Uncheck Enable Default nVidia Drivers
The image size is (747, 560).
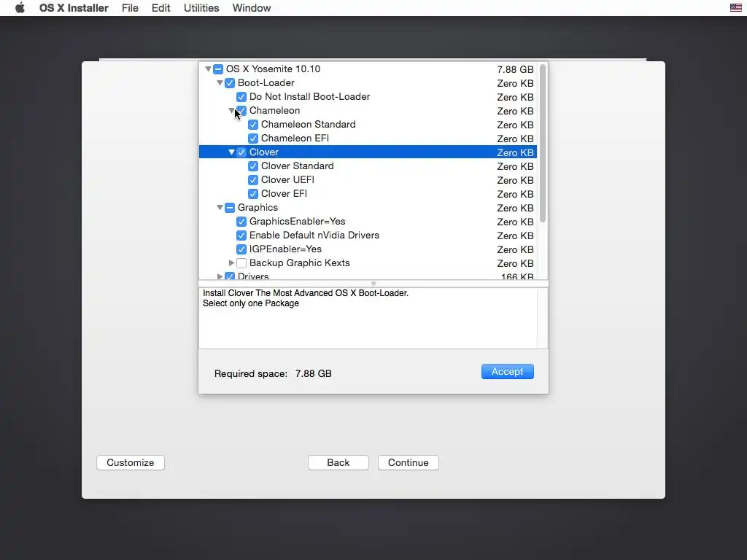tap(241, 236)
